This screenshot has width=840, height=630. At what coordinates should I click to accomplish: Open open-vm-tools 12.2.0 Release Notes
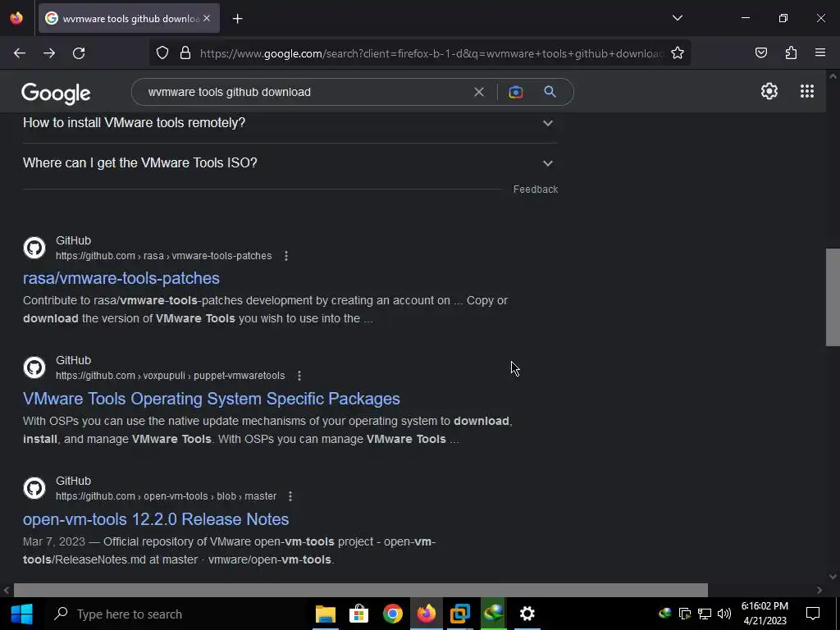point(156,519)
